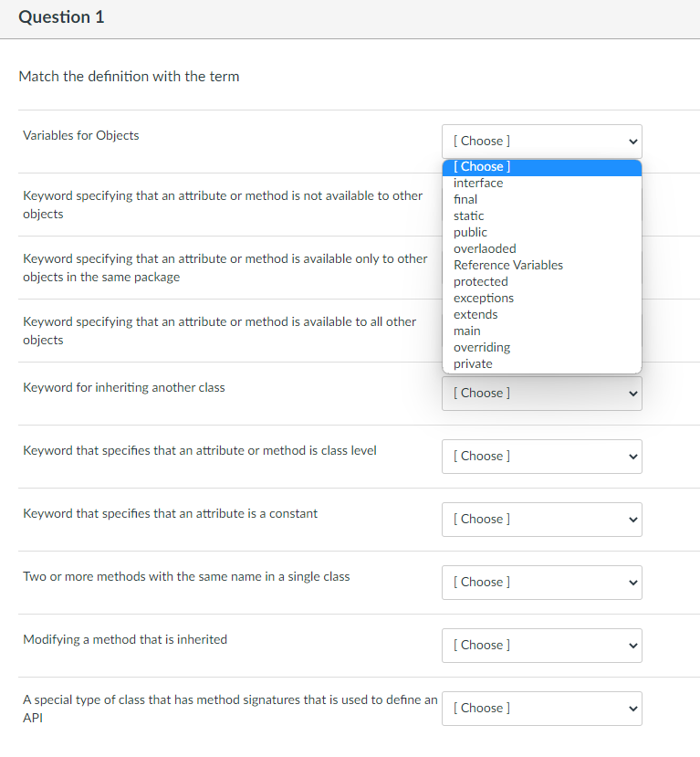Select "main" from the open dropdown list
Image resolution: width=700 pixels, height=757 pixels.
point(466,331)
